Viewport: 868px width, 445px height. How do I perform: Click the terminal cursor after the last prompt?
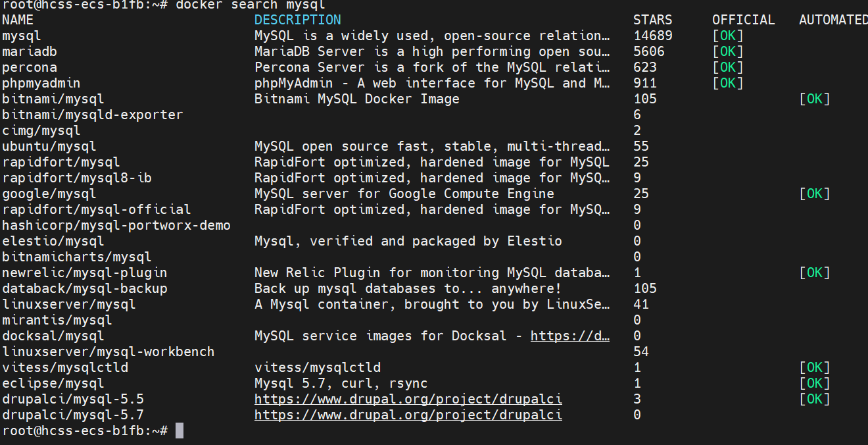(x=180, y=431)
